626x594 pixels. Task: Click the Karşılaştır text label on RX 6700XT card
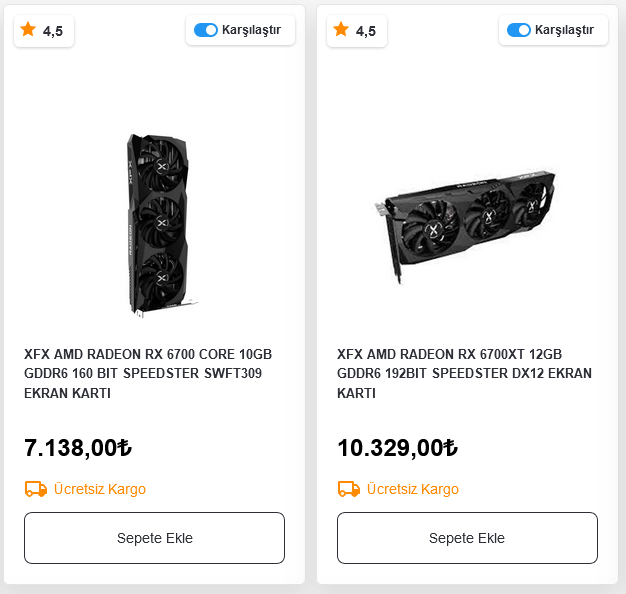[565, 30]
